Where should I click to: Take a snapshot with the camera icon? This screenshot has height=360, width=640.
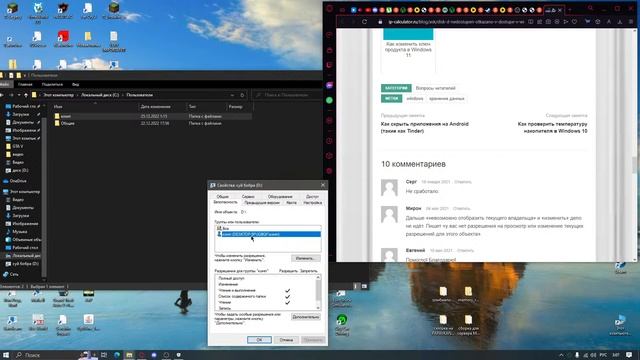point(548,22)
